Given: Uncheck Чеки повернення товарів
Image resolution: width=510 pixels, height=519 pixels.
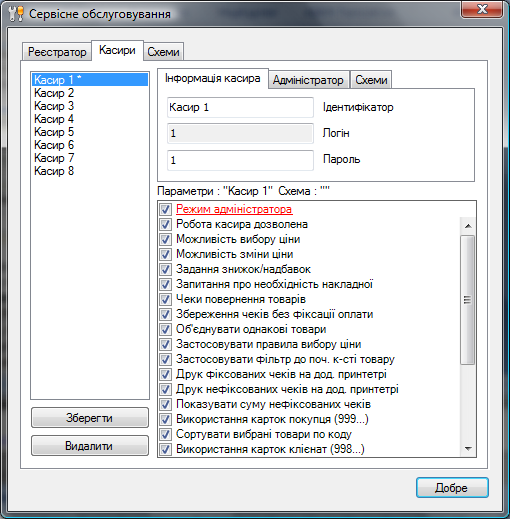Looking at the screenshot, I should (x=165, y=299).
